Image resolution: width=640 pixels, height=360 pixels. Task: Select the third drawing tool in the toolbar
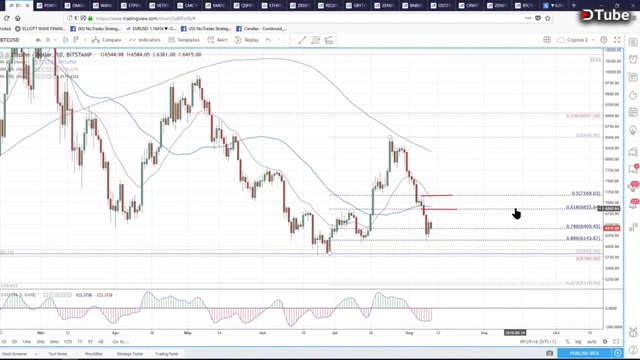click(329, 40)
